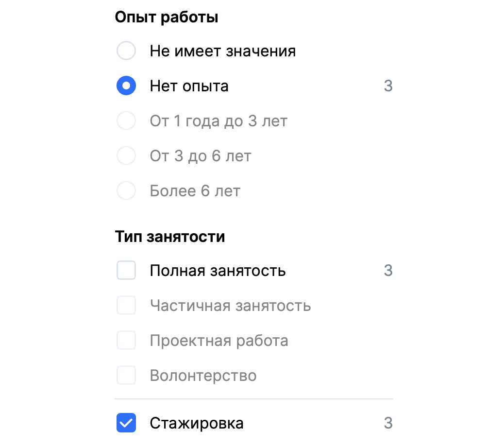Click the 'Не имеет значения' label text
Viewport: 504px width, 447px height.
222,51
